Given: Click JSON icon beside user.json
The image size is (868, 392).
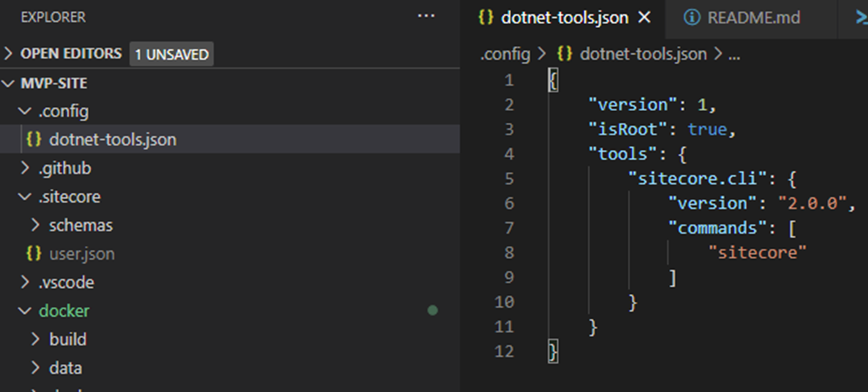Looking at the screenshot, I should coord(34,254).
